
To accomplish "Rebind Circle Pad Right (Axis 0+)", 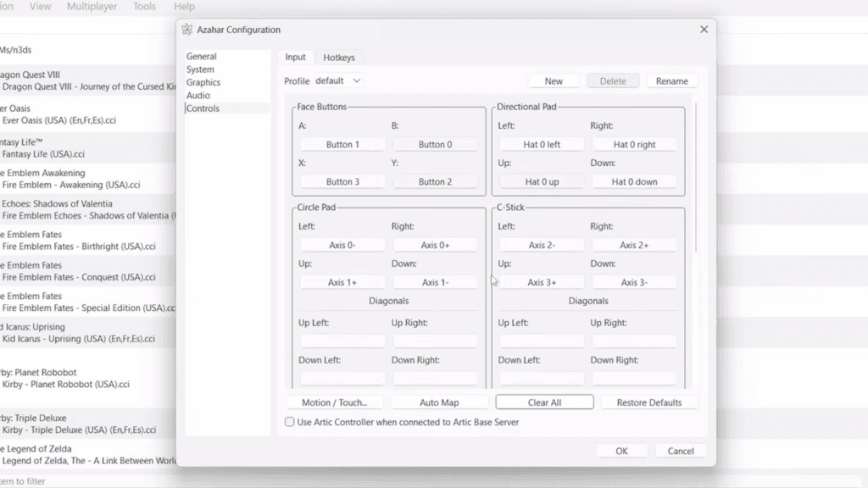I will (x=435, y=245).
